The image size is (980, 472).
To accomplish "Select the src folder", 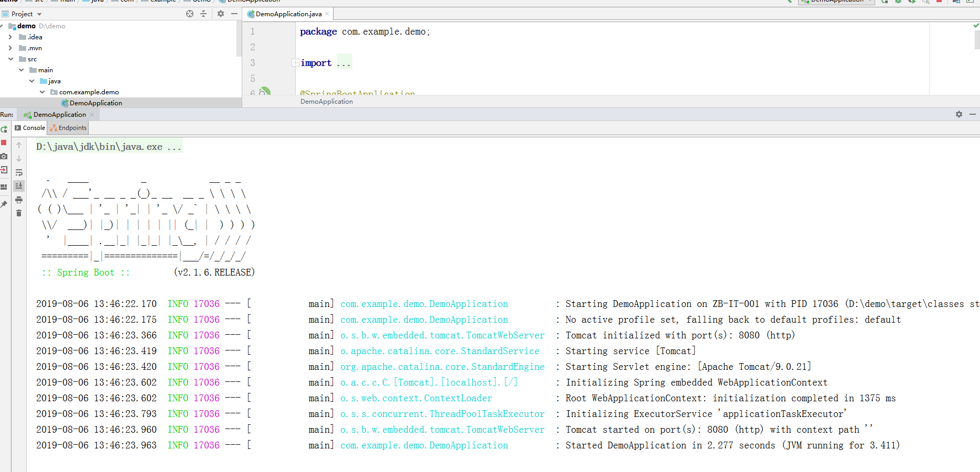I will click(32, 59).
